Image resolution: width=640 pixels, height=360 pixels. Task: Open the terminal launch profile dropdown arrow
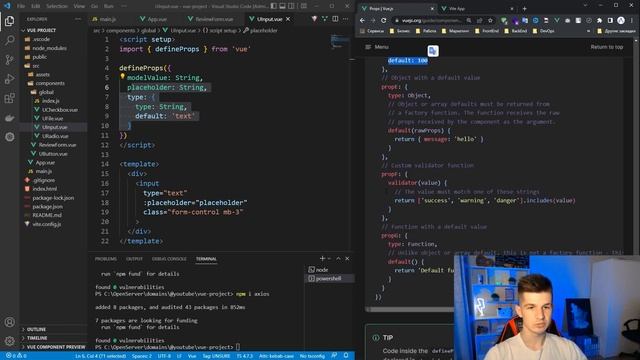coord(329,258)
